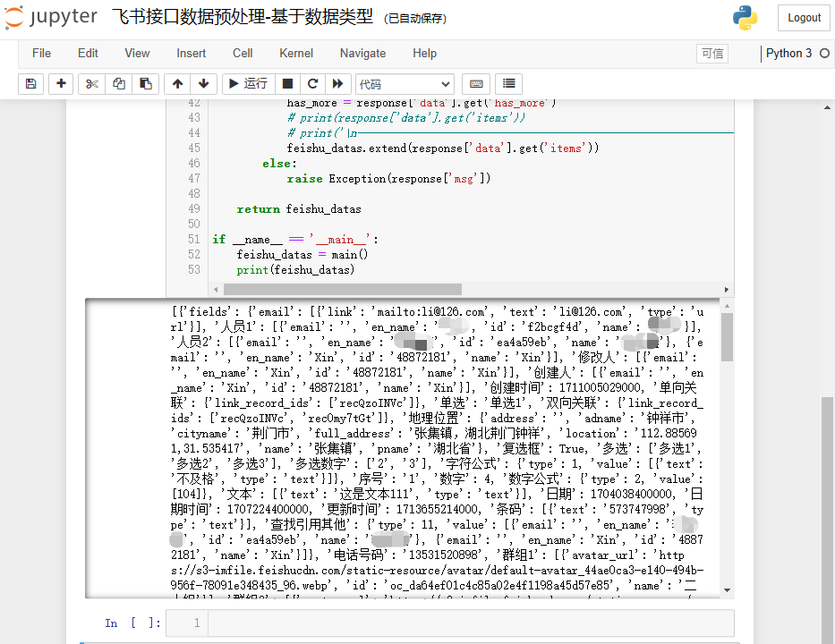Click into the empty code cell input
Screen dimensions: 835x644
pos(471,623)
